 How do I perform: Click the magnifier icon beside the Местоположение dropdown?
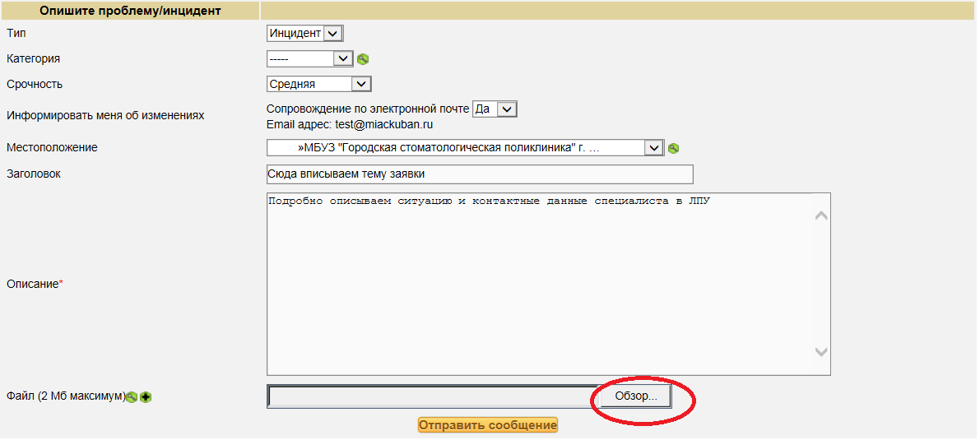point(673,148)
